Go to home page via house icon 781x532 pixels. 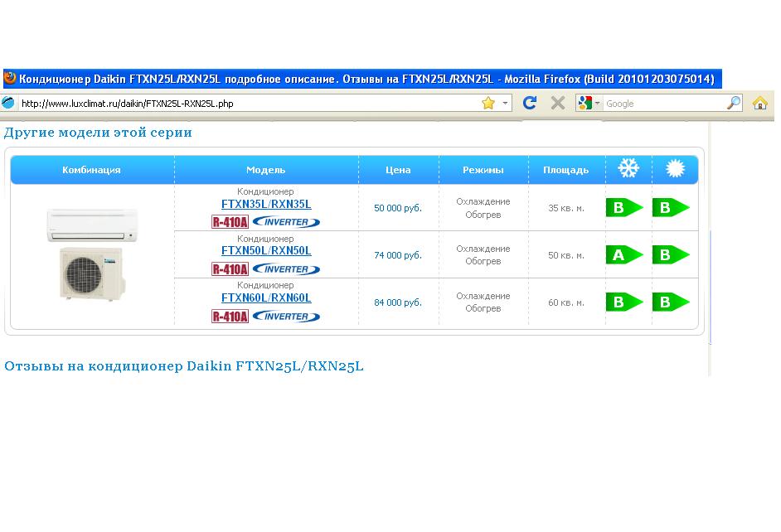tap(760, 103)
